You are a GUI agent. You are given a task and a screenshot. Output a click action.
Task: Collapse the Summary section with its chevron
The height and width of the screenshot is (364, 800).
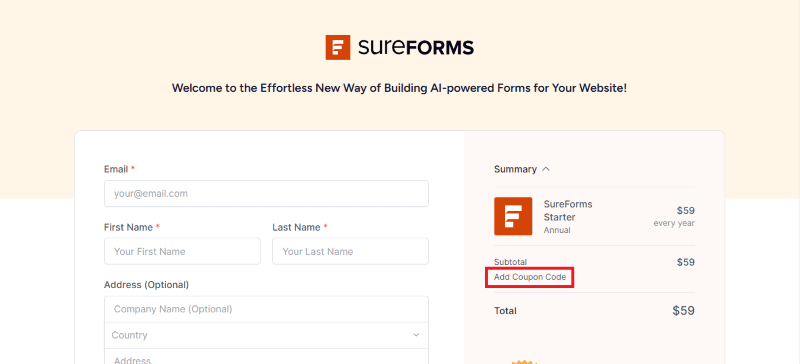546,169
